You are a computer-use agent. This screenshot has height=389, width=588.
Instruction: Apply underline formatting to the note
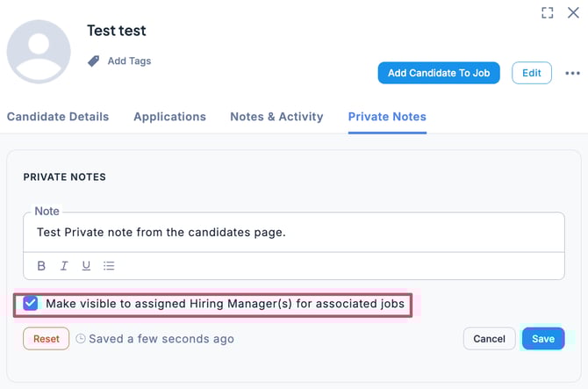tap(86, 266)
